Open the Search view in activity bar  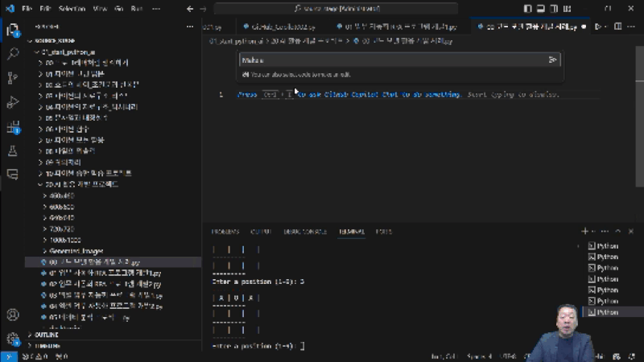(12, 55)
